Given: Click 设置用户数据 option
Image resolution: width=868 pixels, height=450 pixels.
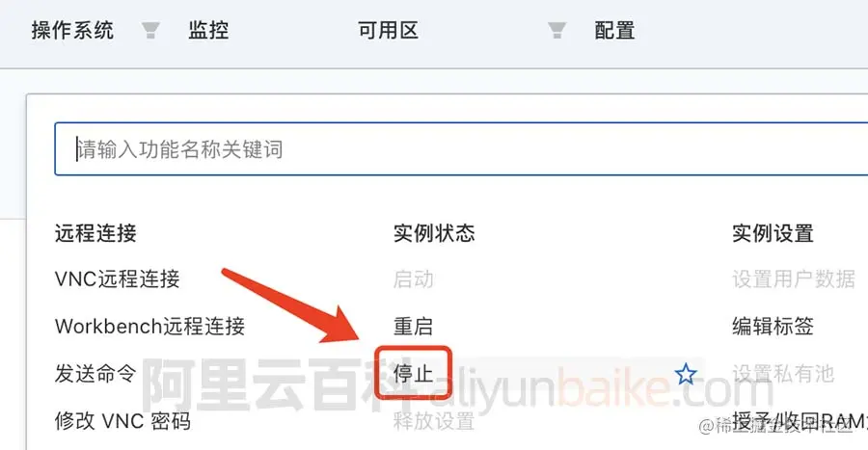Looking at the screenshot, I should pos(794,278).
